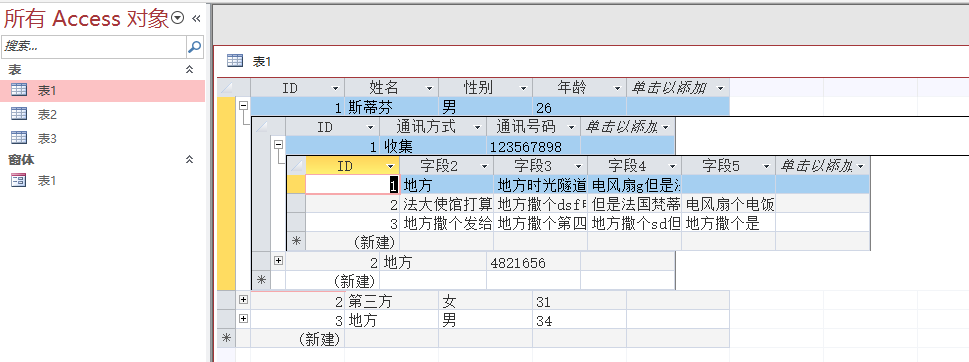
Task: Select the highlighted ID header in innermost table
Action: coord(352,166)
